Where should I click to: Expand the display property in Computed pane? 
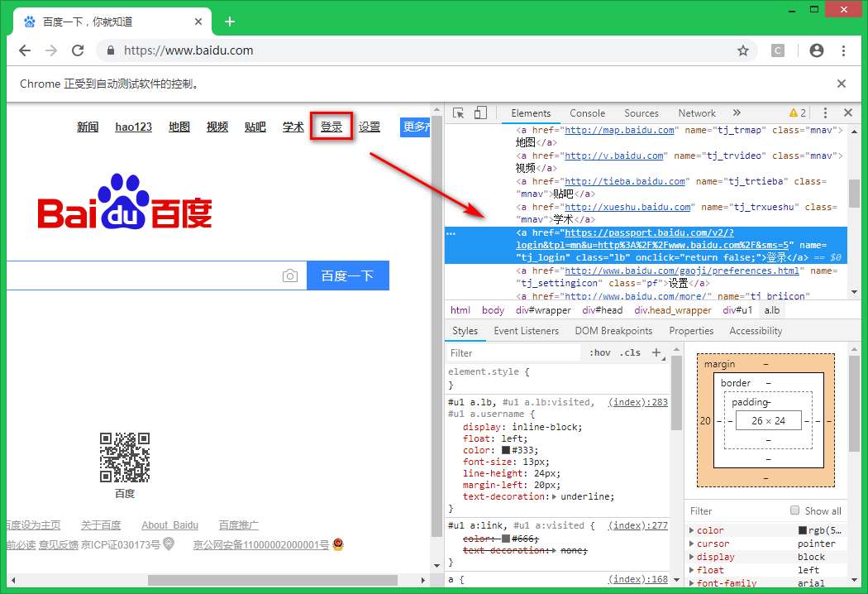[x=693, y=557]
